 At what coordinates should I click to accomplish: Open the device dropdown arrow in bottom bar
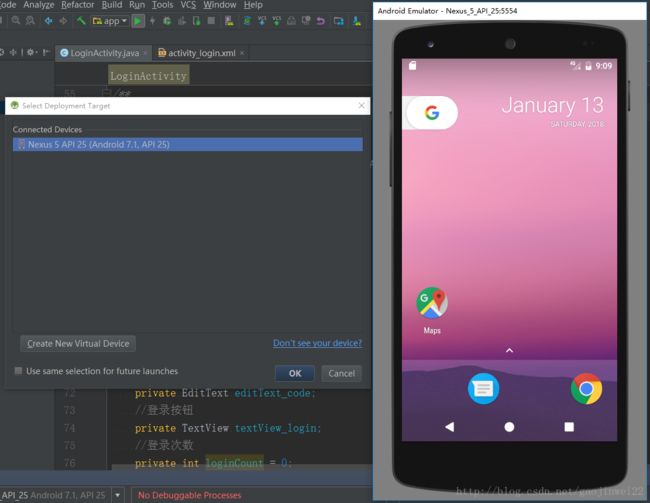118,495
